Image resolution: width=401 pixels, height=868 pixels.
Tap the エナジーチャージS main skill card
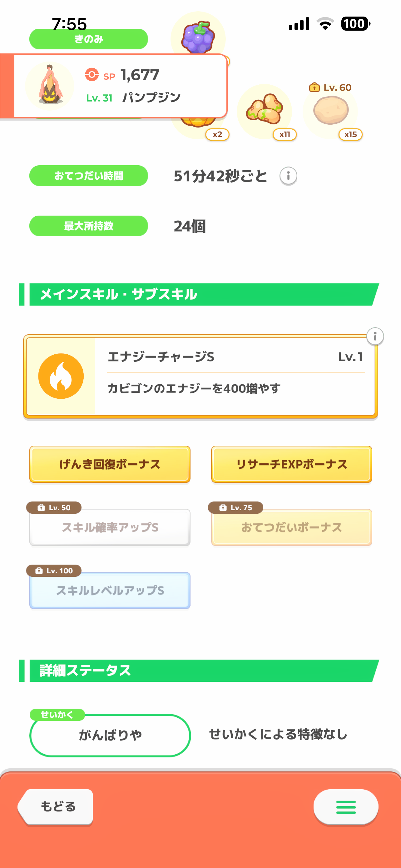click(x=229, y=376)
